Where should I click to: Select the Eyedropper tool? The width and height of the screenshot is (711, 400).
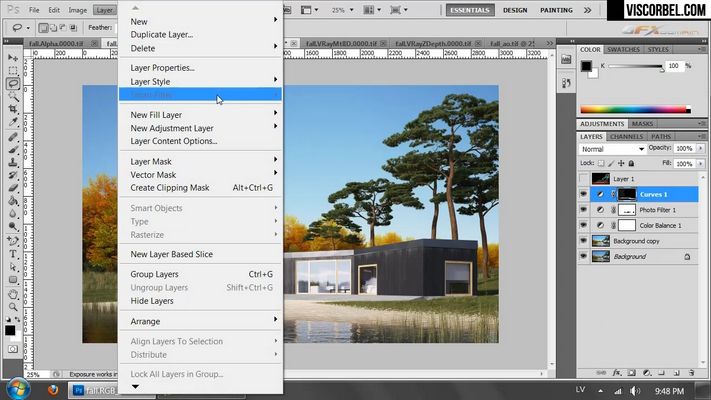click(x=13, y=122)
